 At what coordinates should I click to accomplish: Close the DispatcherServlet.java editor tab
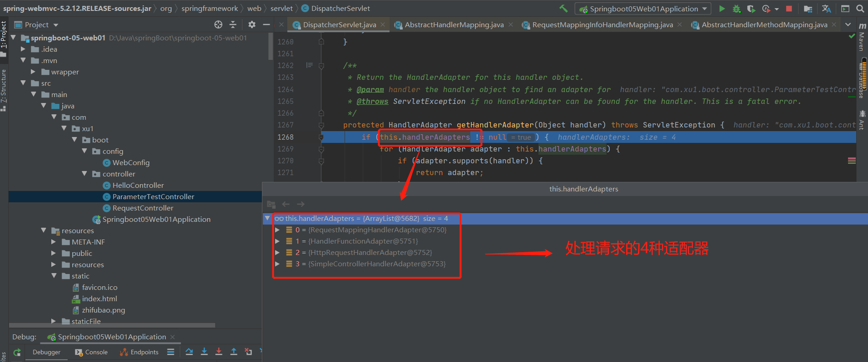[383, 24]
